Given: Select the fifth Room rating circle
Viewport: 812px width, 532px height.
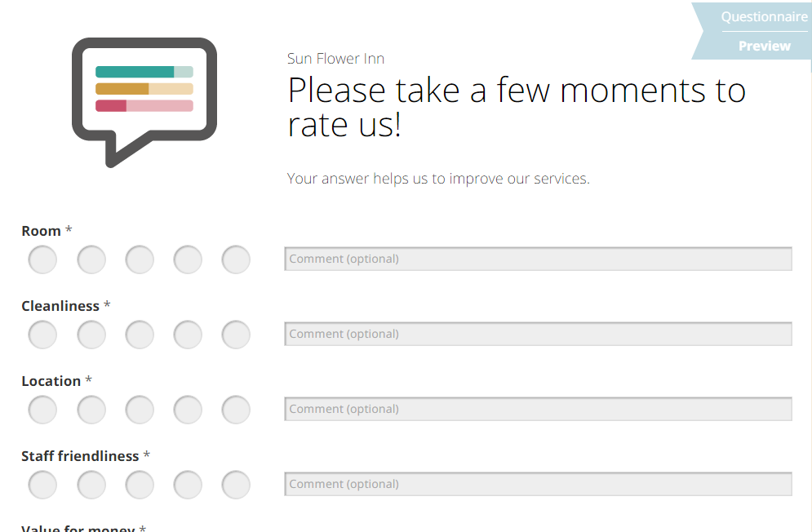Looking at the screenshot, I should click(x=236, y=259).
